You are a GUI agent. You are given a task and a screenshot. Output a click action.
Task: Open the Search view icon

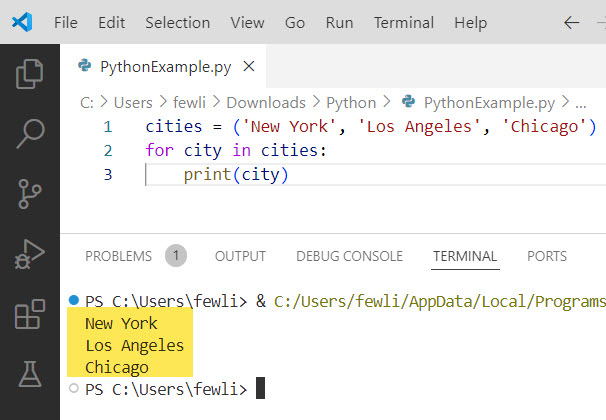[x=30, y=134]
